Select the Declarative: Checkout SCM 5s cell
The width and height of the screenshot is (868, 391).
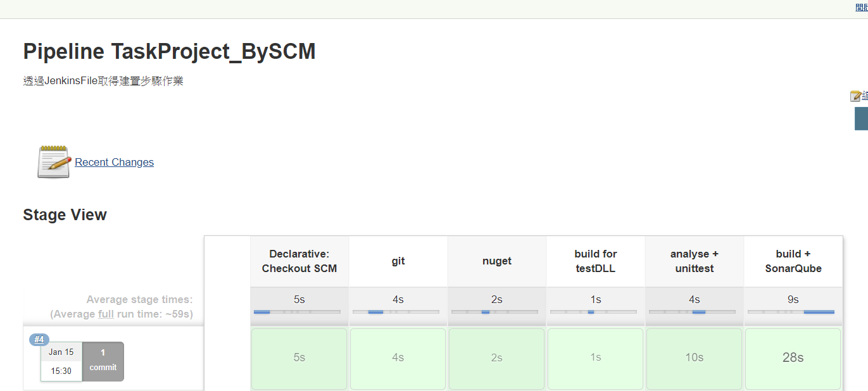coord(299,358)
